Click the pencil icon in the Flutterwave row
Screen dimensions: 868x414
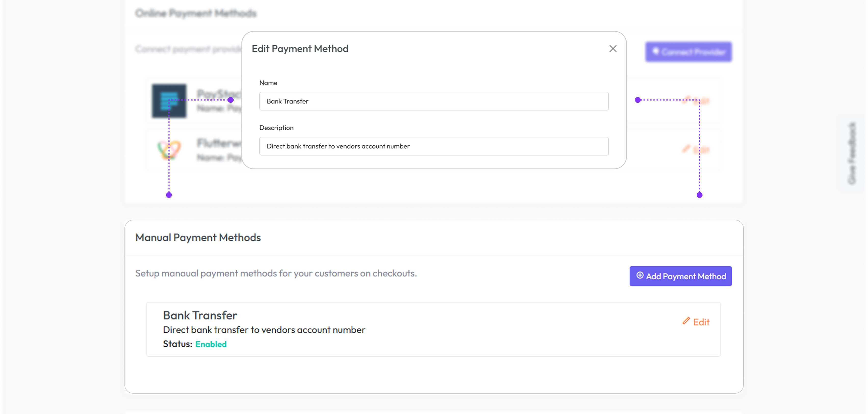point(686,148)
